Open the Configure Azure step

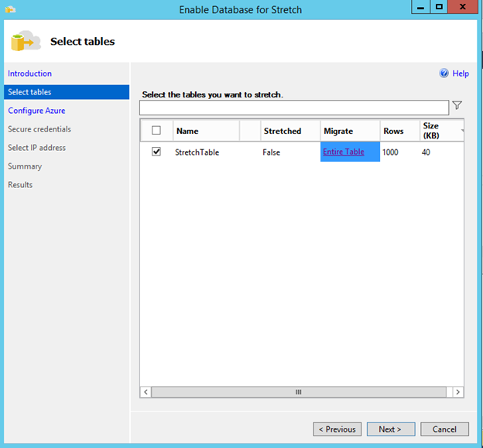(x=36, y=111)
